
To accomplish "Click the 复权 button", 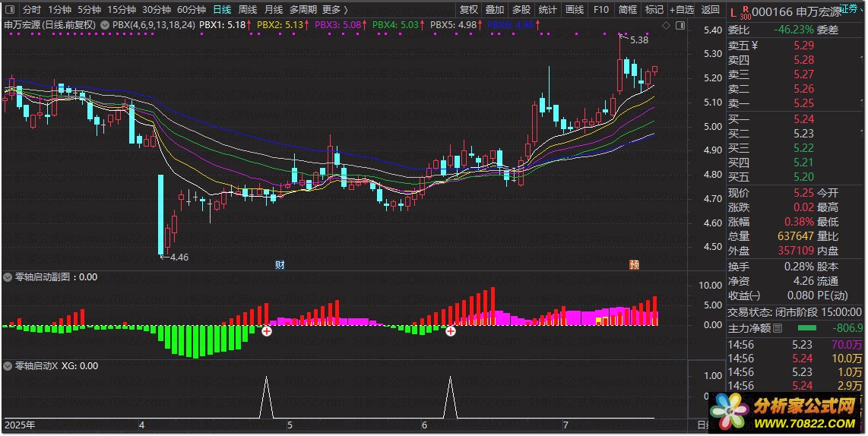I will pos(469,9).
